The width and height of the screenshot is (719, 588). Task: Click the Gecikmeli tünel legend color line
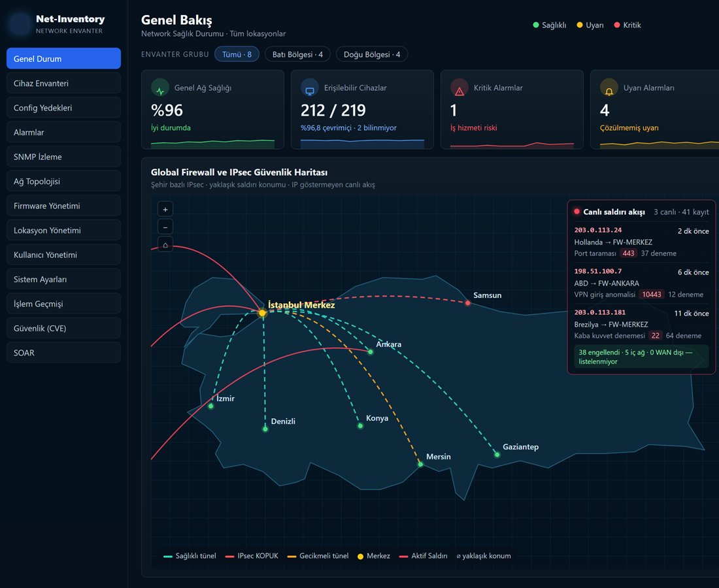292,557
